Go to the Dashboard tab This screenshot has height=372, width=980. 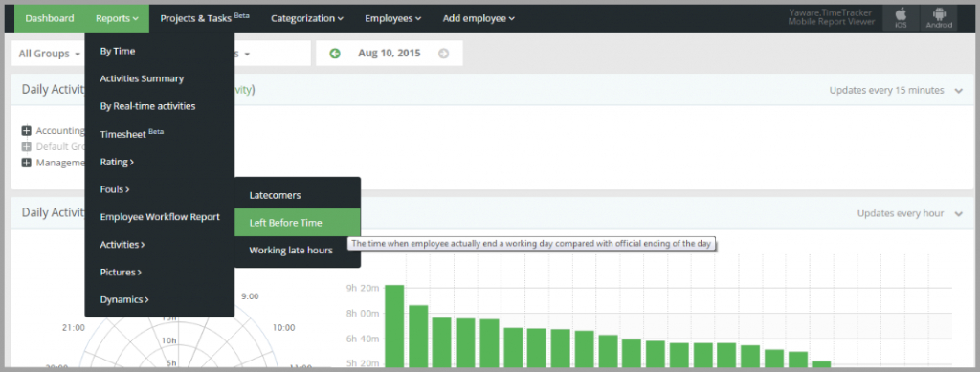50,19
